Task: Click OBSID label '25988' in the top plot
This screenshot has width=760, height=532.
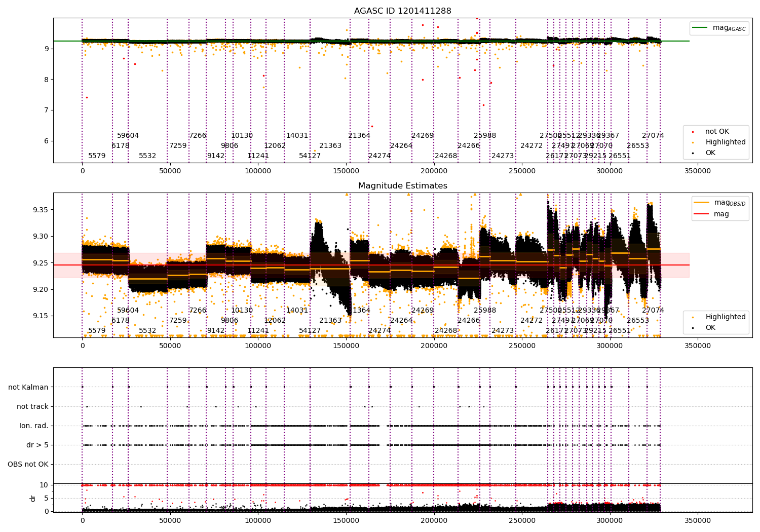Action: [x=485, y=136]
